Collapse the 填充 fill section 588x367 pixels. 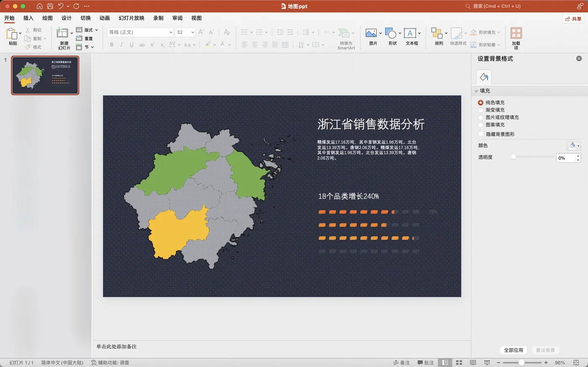coord(476,91)
